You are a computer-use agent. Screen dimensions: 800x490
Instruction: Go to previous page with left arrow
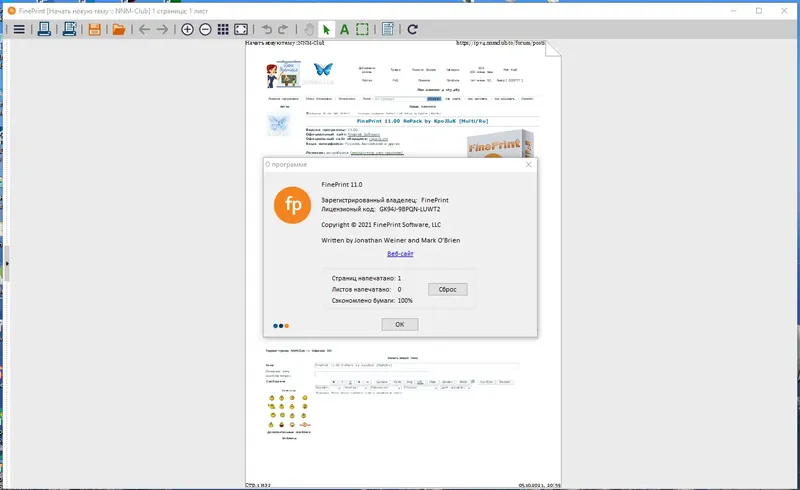(x=144, y=30)
